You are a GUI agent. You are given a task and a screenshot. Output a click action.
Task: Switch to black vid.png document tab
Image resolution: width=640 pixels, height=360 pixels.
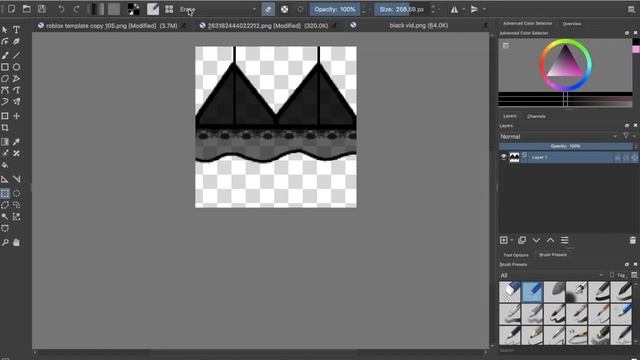[418, 25]
